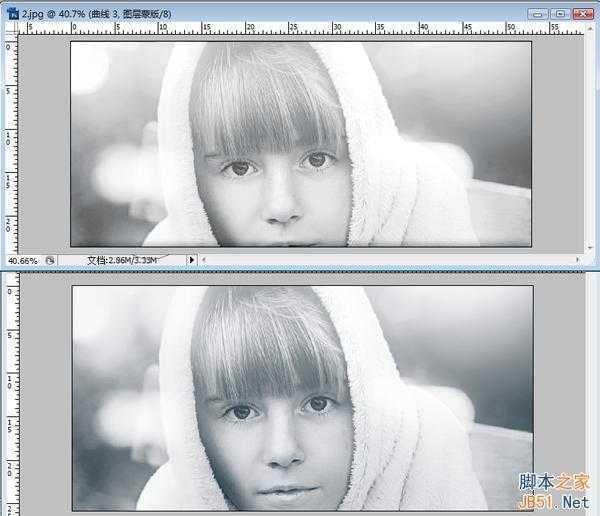This screenshot has height=516, width=600.
Task: Click the horizontal scrollbar left arrow
Action: click(204, 260)
